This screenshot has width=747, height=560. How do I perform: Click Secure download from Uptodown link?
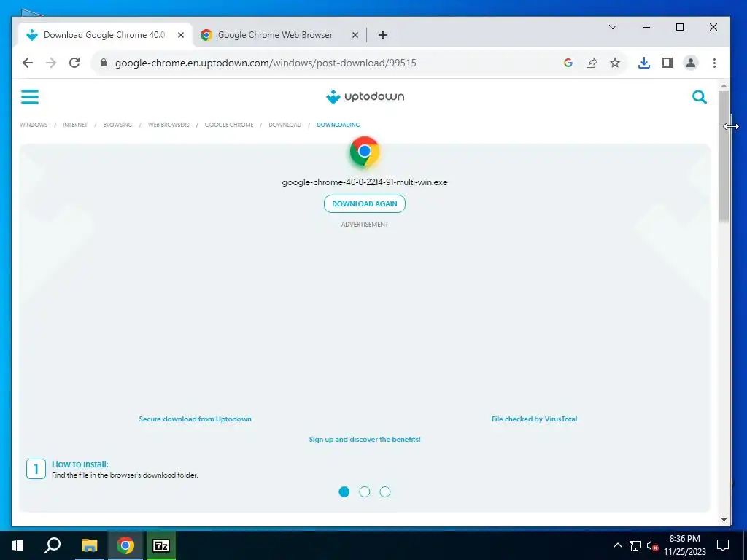click(195, 419)
